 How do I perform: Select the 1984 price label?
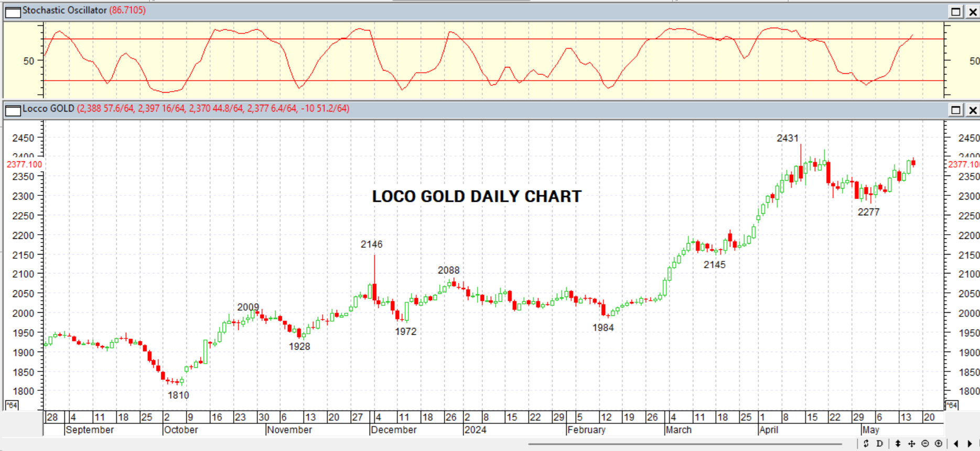(x=603, y=328)
